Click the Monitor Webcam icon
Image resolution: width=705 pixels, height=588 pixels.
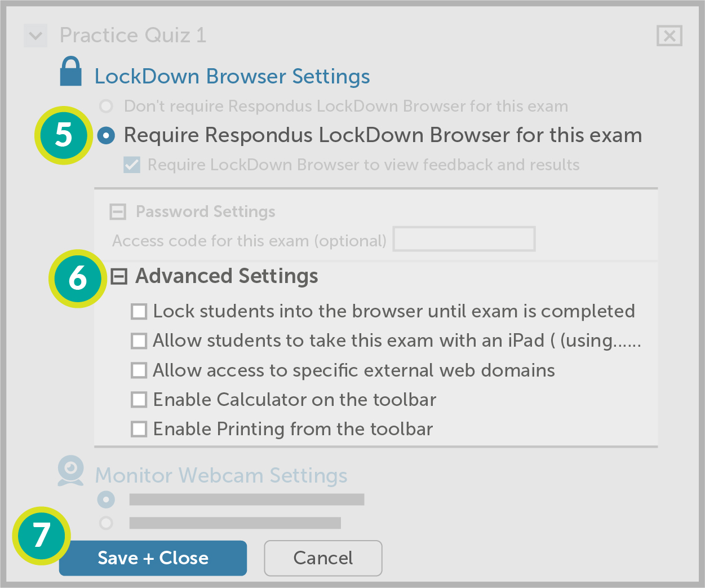click(71, 471)
